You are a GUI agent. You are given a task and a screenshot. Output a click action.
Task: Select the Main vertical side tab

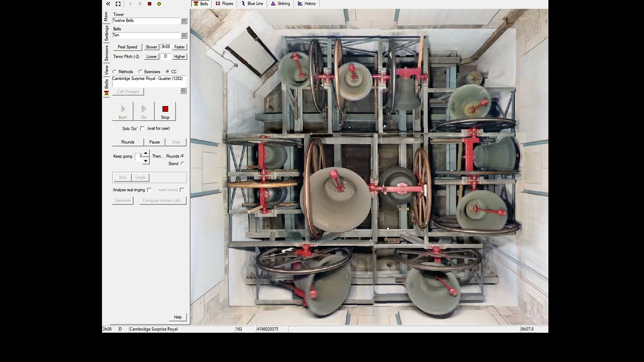click(x=106, y=16)
